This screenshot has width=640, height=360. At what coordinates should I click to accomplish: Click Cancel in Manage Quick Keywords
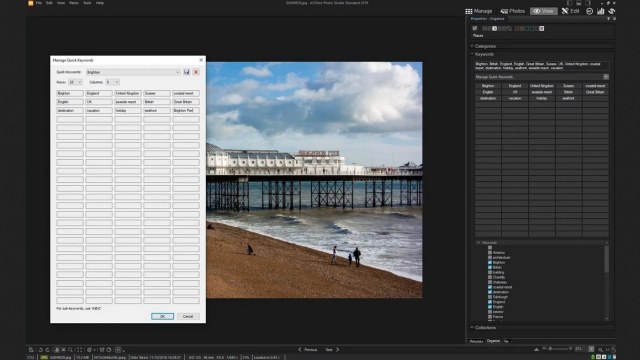[x=188, y=316]
